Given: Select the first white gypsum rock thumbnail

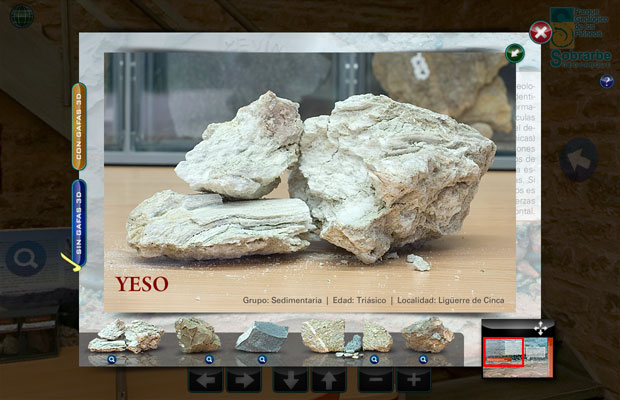Looking at the screenshot, I should (x=125, y=335).
